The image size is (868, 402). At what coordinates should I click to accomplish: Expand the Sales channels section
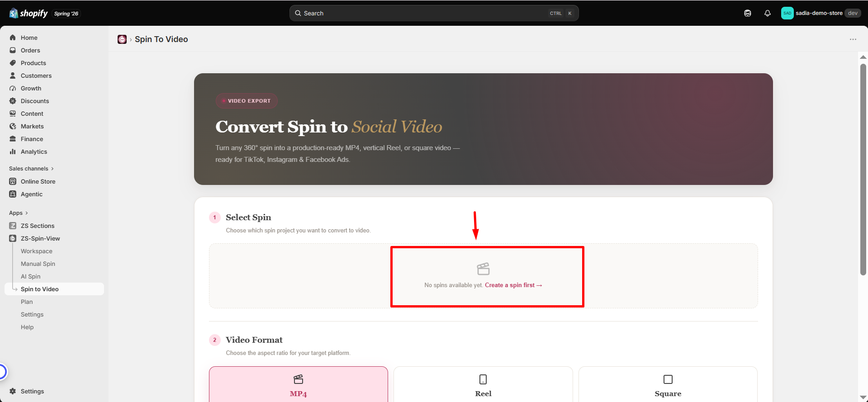click(31, 169)
